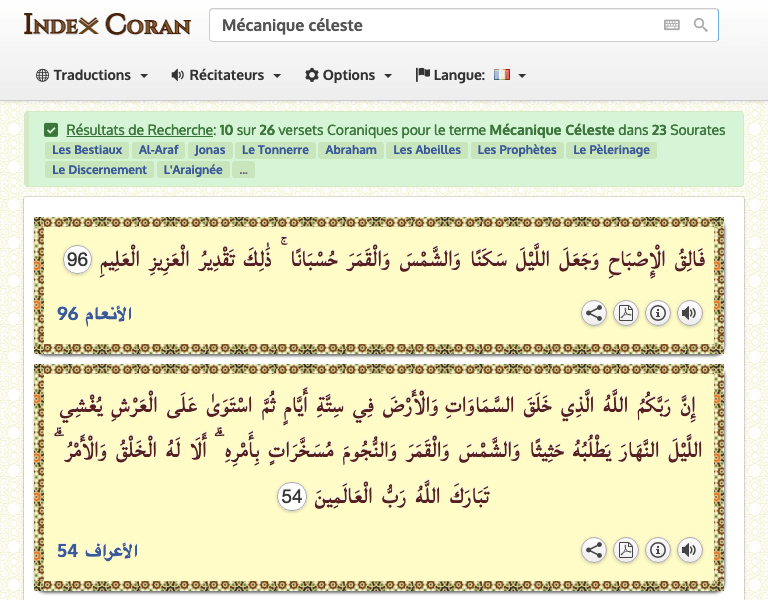Click the Résultats de Recherche link
The height and width of the screenshot is (600, 768).
(140, 130)
